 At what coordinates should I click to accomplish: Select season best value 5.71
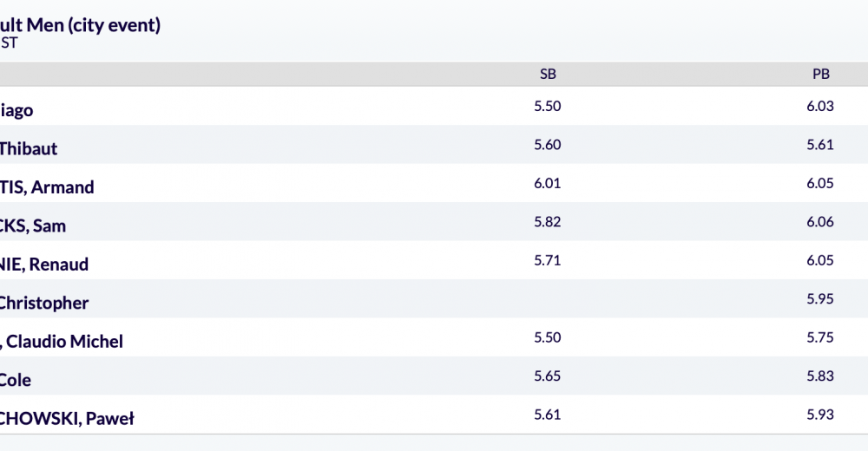coord(548,260)
